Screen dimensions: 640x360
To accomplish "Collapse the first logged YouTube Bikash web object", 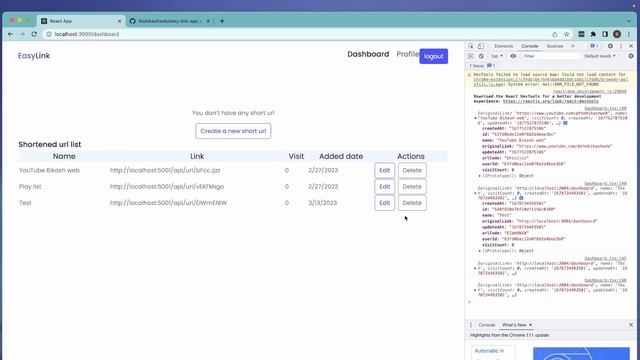I will 475,118.
